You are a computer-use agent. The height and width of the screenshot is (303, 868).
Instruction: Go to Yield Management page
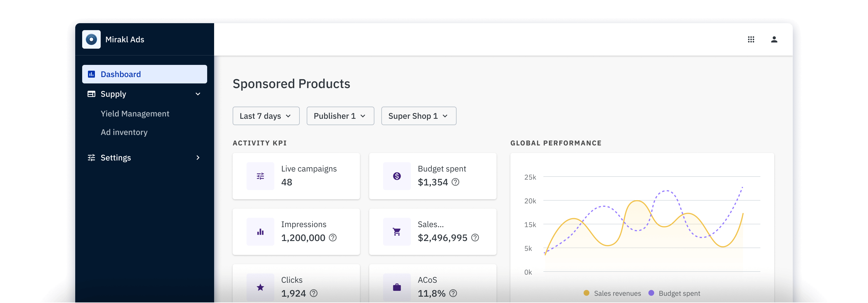(x=135, y=114)
